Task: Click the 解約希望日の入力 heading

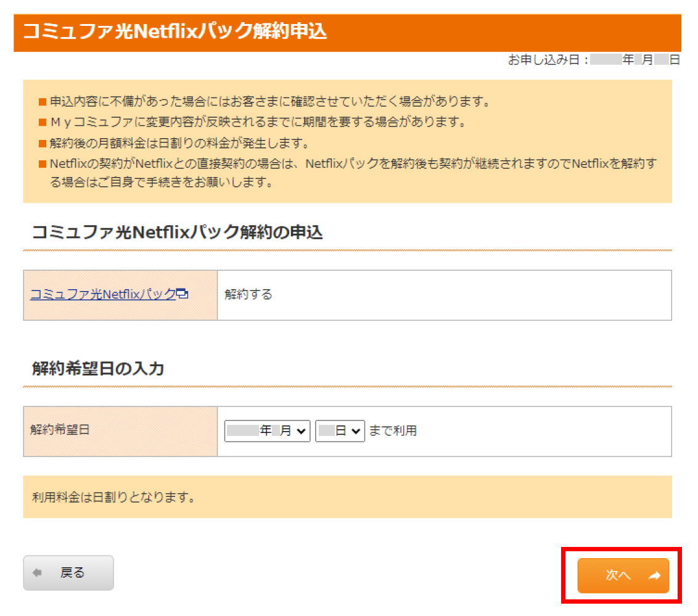Action: pos(99,368)
